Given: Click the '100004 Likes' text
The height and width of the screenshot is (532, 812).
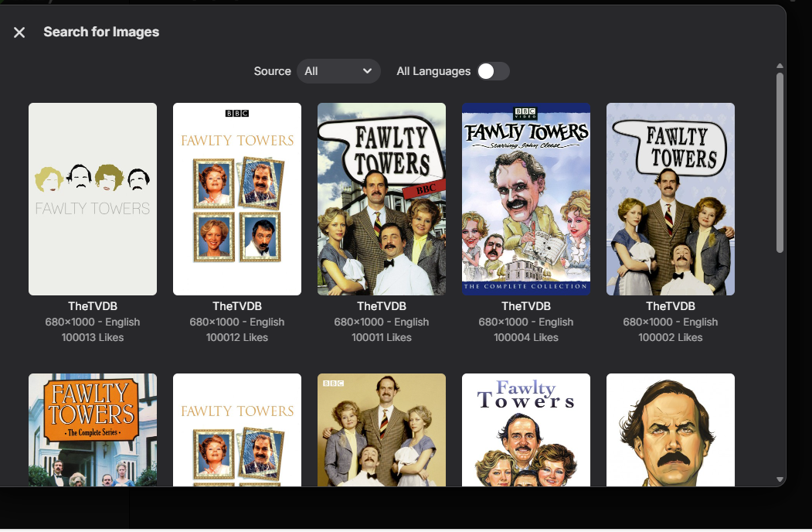Looking at the screenshot, I should pyautogui.click(x=526, y=338).
